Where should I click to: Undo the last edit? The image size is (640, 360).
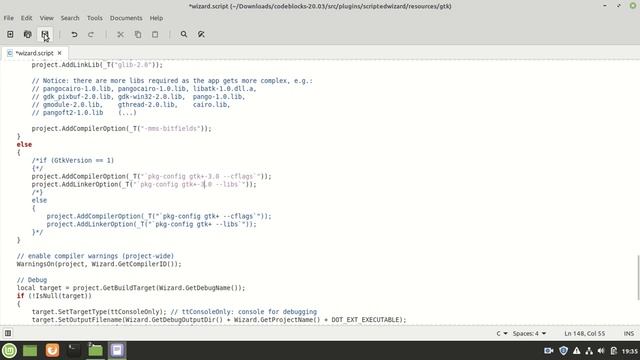(74, 34)
